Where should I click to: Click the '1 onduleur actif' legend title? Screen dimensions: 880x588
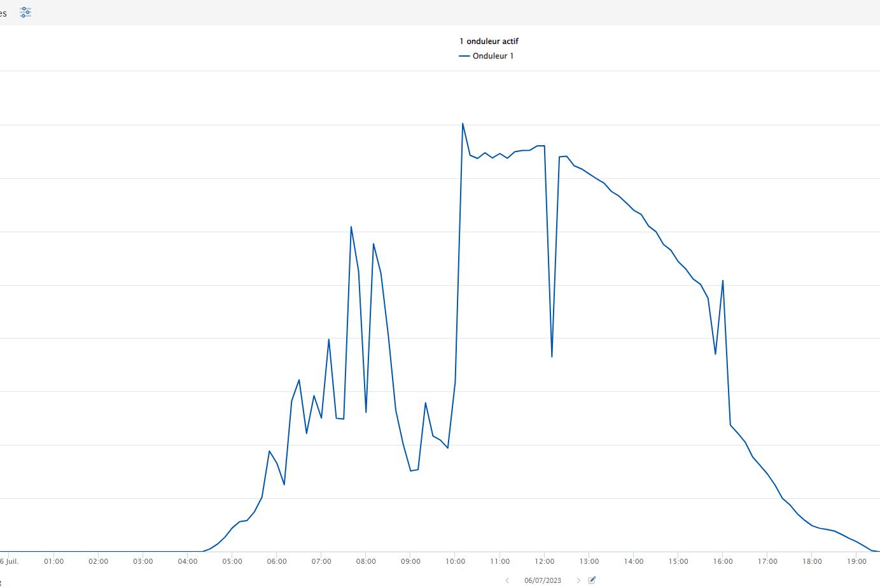489,41
